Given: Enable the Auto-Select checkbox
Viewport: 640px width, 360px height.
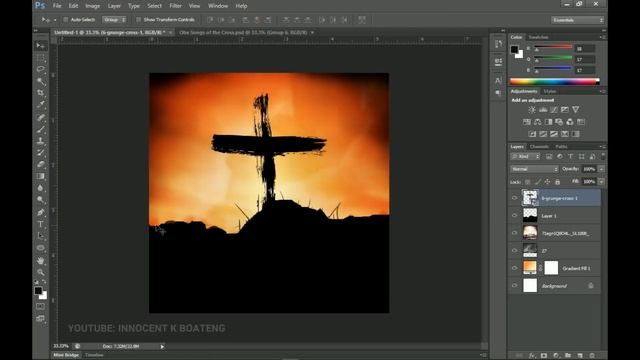Looking at the screenshot, I should pyautogui.click(x=66, y=20).
